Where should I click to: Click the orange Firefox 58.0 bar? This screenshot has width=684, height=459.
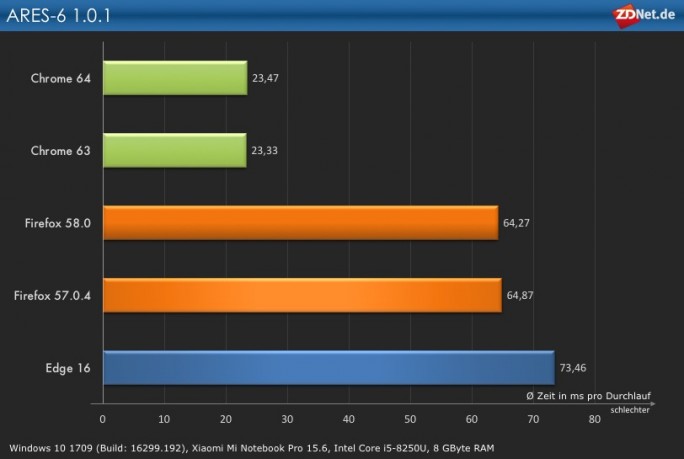point(301,223)
